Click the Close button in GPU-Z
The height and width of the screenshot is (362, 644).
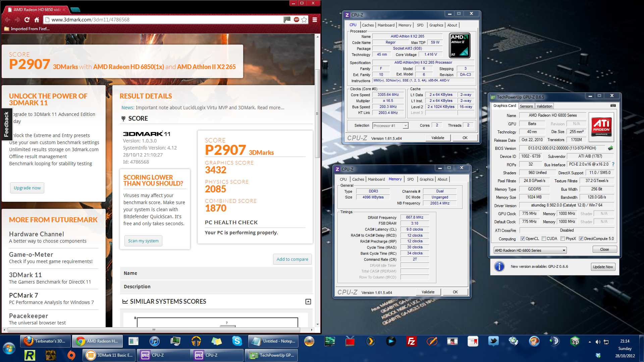(x=604, y=249)
